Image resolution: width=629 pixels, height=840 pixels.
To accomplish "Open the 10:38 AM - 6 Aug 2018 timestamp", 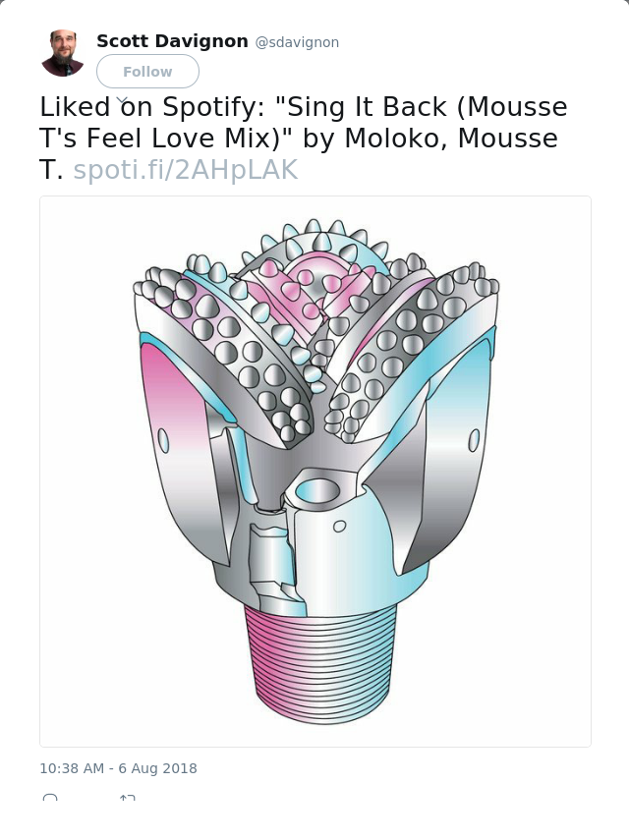I will [x=118, y=768].
